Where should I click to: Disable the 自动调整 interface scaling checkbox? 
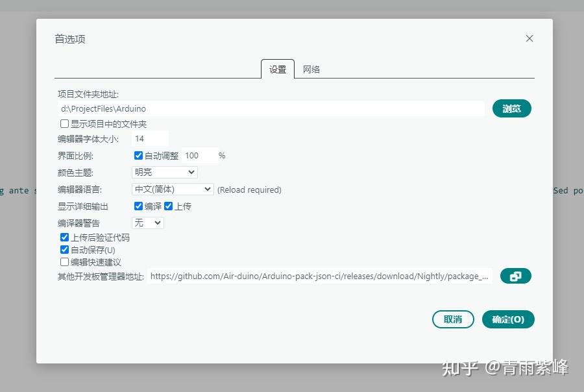coord(138,155)
